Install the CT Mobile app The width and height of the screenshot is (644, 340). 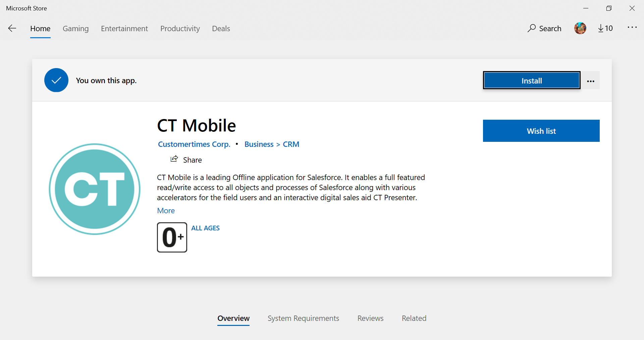coord(531,80)
